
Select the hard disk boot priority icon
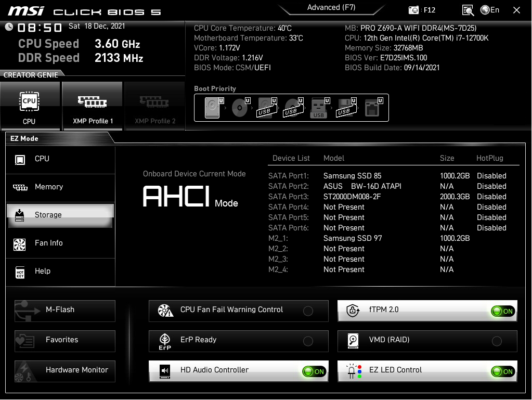[214, 108]
